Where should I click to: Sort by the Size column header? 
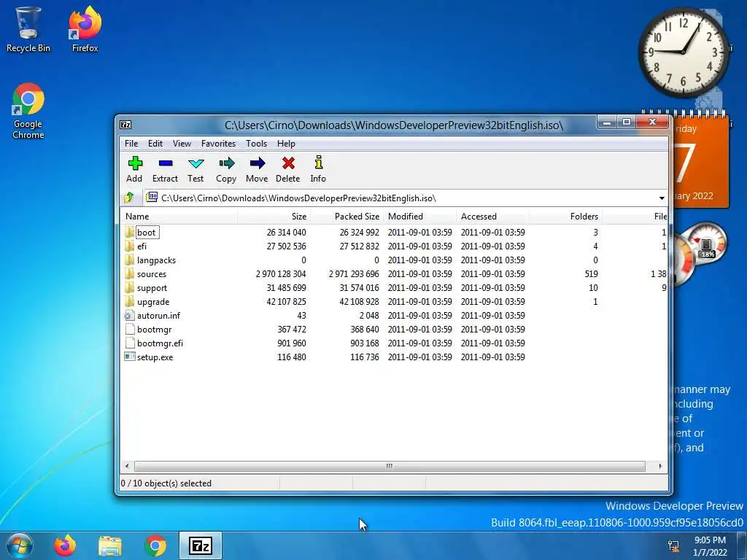tap(274, 216)
